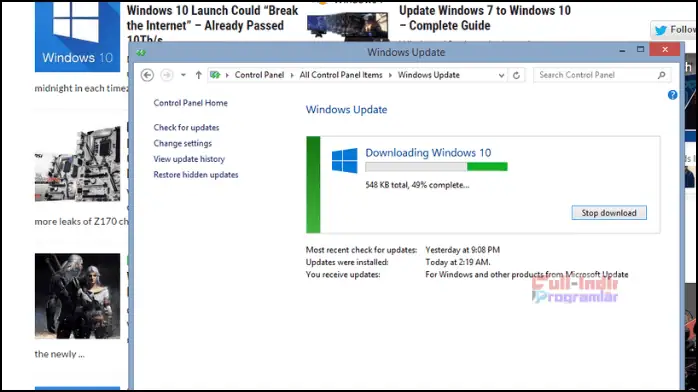Image resolution: width=698 pixels, height=392 pixels.
Task: Refresh the Windows Update page
Action: click(516, 75)
